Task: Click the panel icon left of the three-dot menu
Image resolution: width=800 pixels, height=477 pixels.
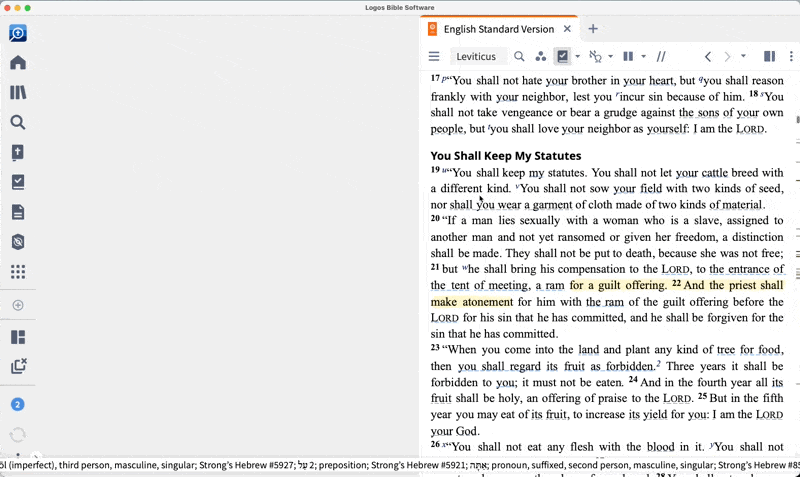Action: [769, 56]
